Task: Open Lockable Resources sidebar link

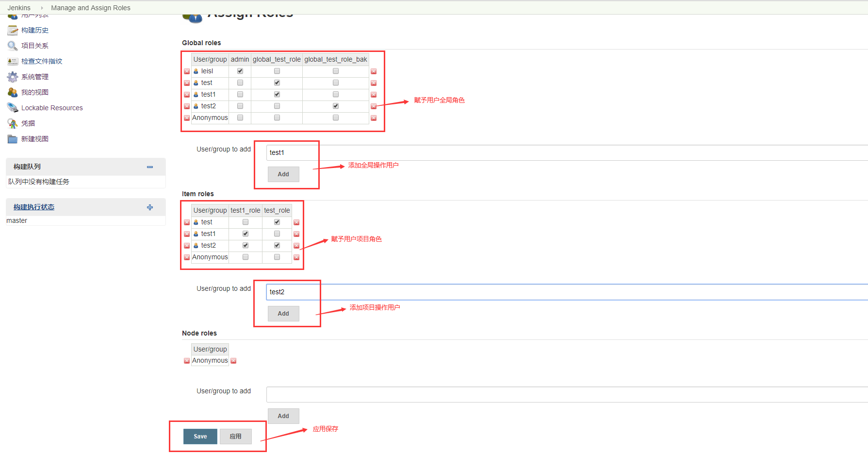Action: (52, 108)
